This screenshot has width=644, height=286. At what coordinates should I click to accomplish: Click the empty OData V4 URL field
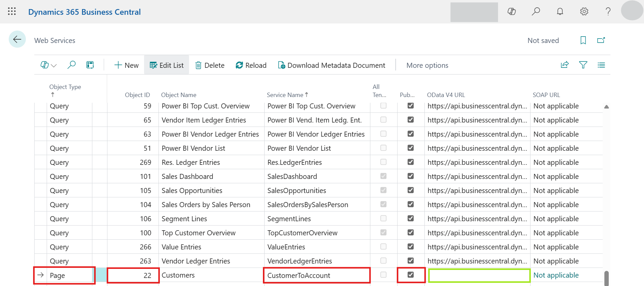(x=479, y=276)
